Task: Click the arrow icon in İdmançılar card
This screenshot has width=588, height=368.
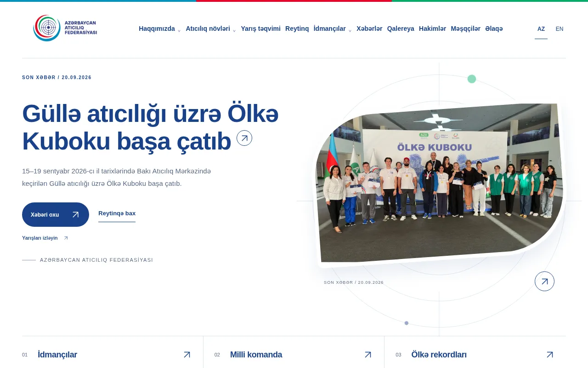Action: pos(187,355)
